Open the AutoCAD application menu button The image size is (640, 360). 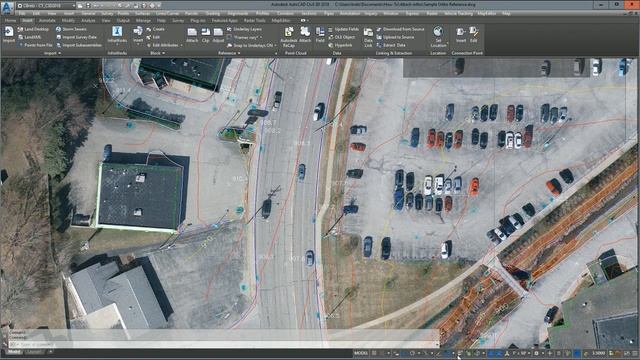point(7,7)
